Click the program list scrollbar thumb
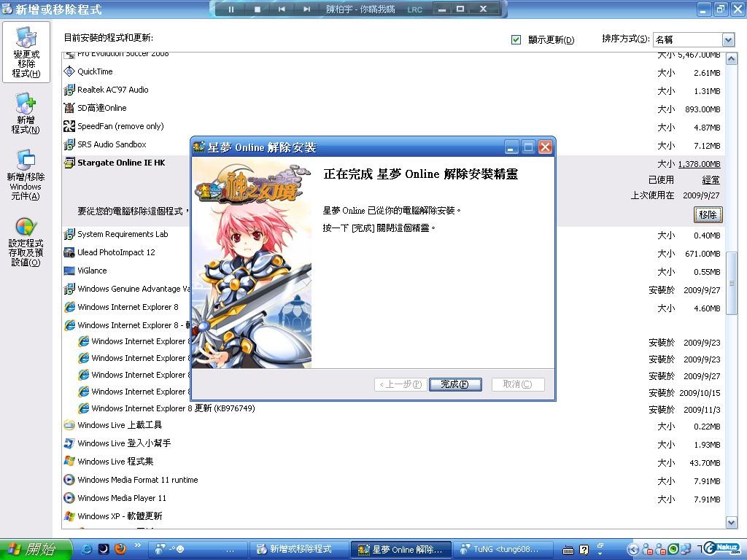Screen dimensions: 747x560 [x=732, y=283]
